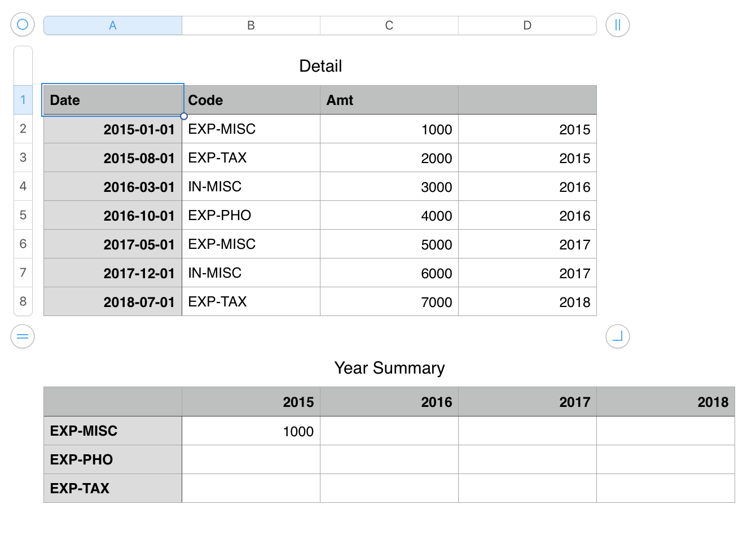Select column A header tab
The height and width of the screenshot is (535, 756).
pyautogui.click(x=113, y=25)
